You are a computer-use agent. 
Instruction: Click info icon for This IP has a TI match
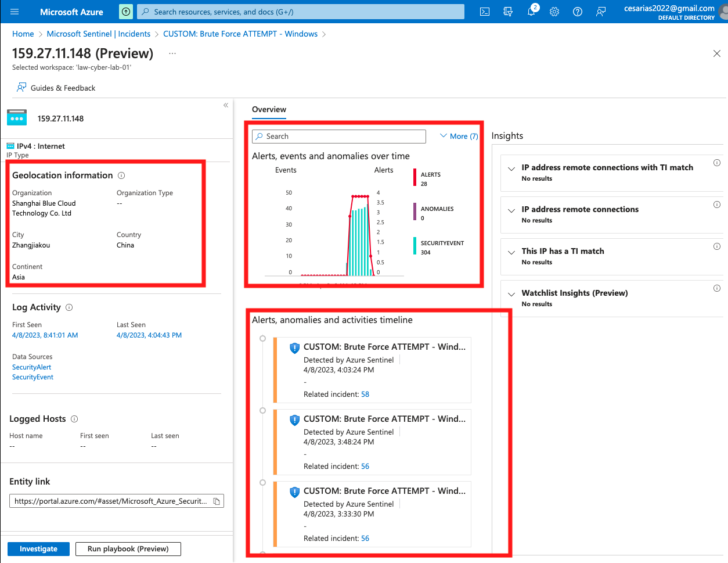(x=717, y=246)
